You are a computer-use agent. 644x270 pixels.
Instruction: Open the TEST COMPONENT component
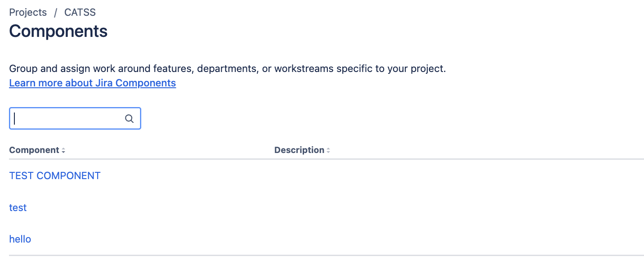point(55,175)
